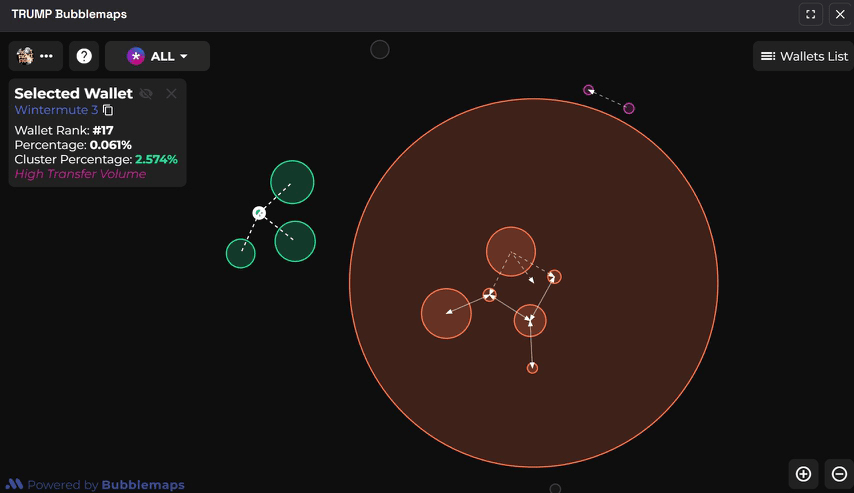
Task: Open the Powered by Bubblemaps link
Action: [95, 484]
